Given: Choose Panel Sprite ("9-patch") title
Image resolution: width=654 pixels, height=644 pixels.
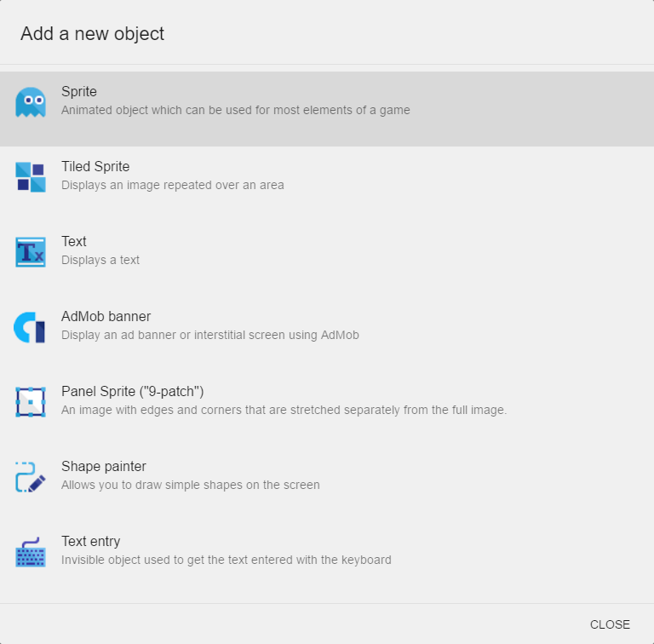Looking at the screenshot, I should 132,392.
